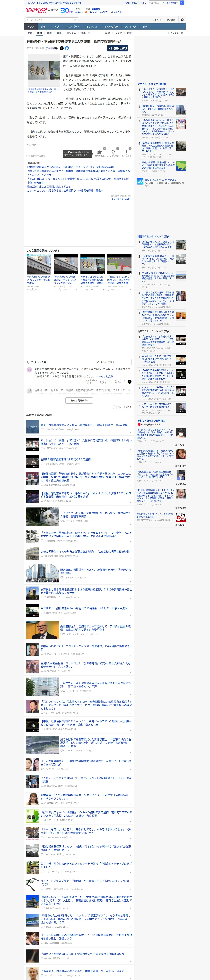Screen dimensions: 210x980
Task: Select the エンタメ category sub-tab
Action: [71, 33]
